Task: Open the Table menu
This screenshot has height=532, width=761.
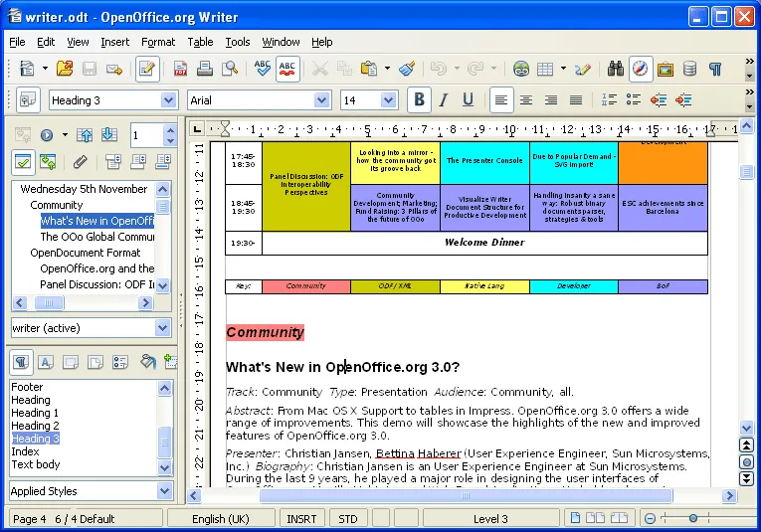Action: coord(200,42)
